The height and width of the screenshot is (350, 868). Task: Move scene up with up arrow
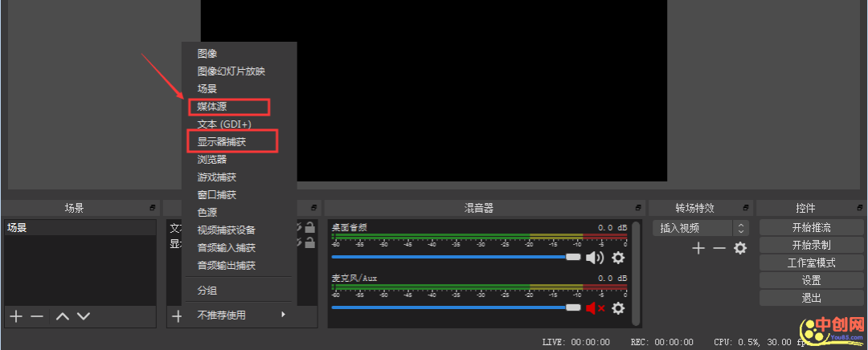click(63, 316)
